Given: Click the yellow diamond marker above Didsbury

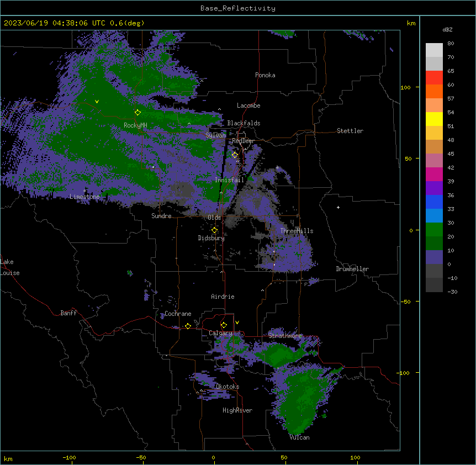Looking at the screenshot, I should [214, 230].
